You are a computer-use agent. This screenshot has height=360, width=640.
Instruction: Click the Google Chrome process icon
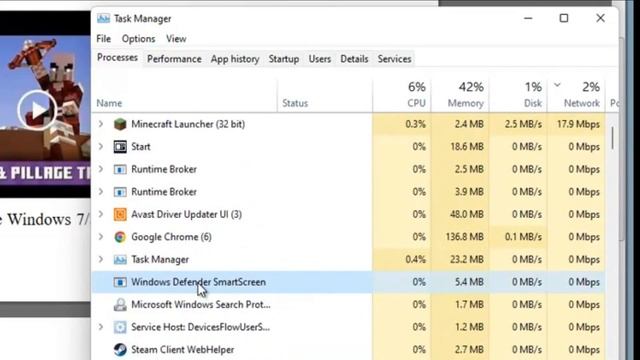(120, 237)
